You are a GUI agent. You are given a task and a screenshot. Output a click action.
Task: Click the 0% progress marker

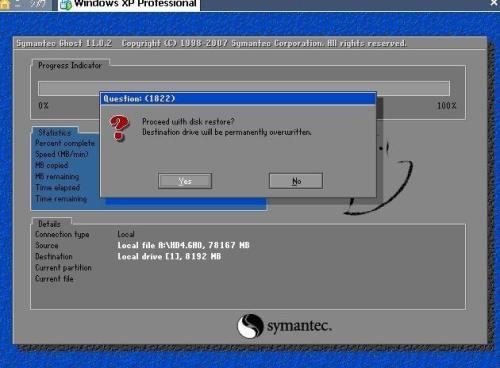[x=43, y=106]
